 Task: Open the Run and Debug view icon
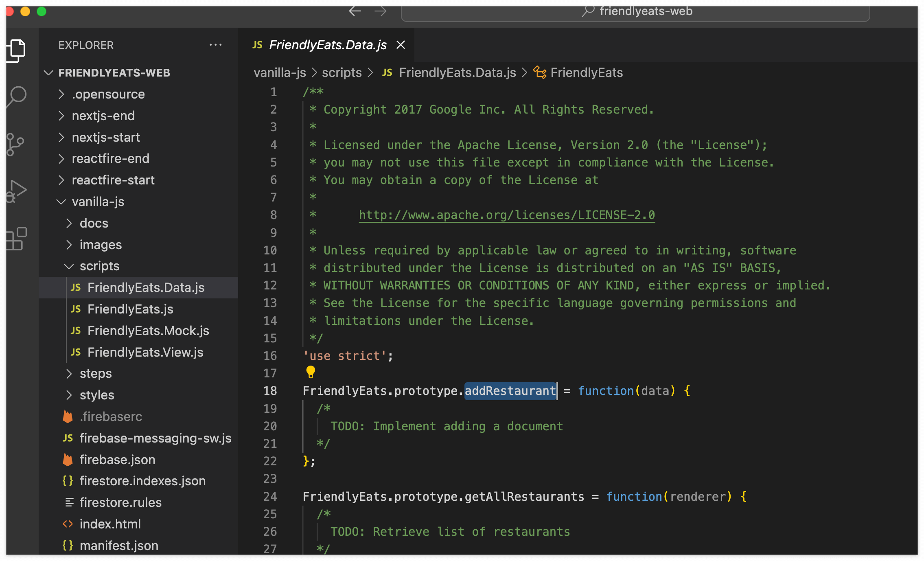pyautogui.click(x=16, y=191)
